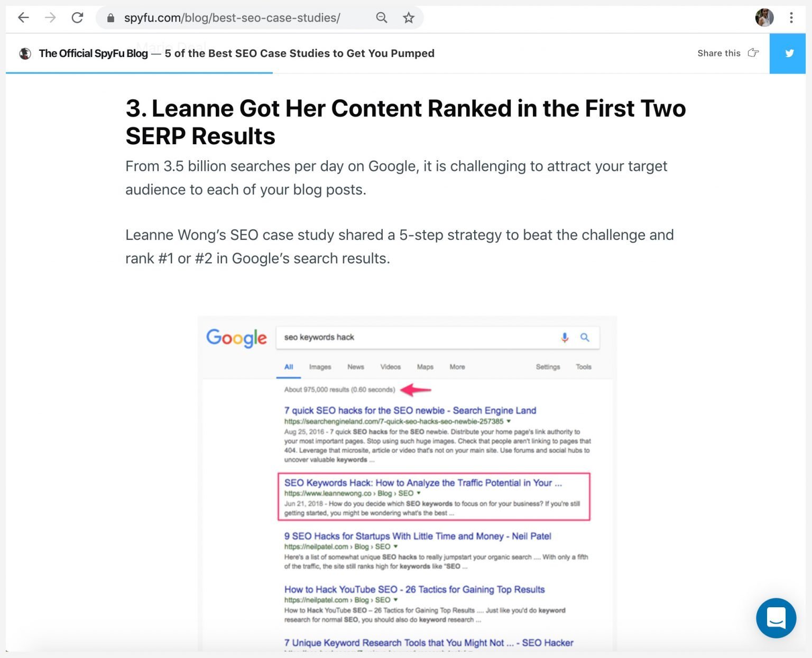812x658 pixels.
Task: Share the article via the Twitter icon
Action: click(x=788, y=53)
